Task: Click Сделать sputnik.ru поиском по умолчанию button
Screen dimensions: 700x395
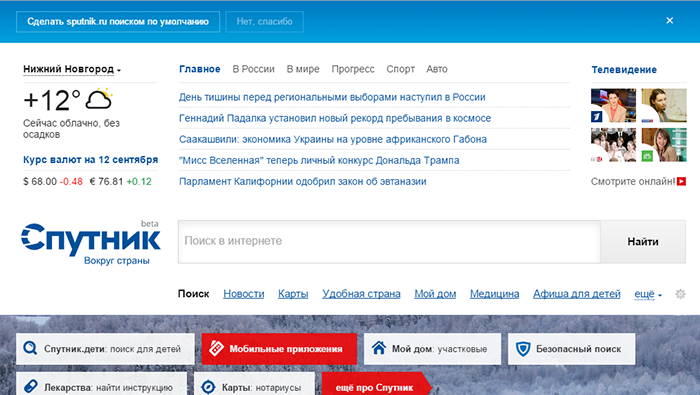Action: coord(118,21)
